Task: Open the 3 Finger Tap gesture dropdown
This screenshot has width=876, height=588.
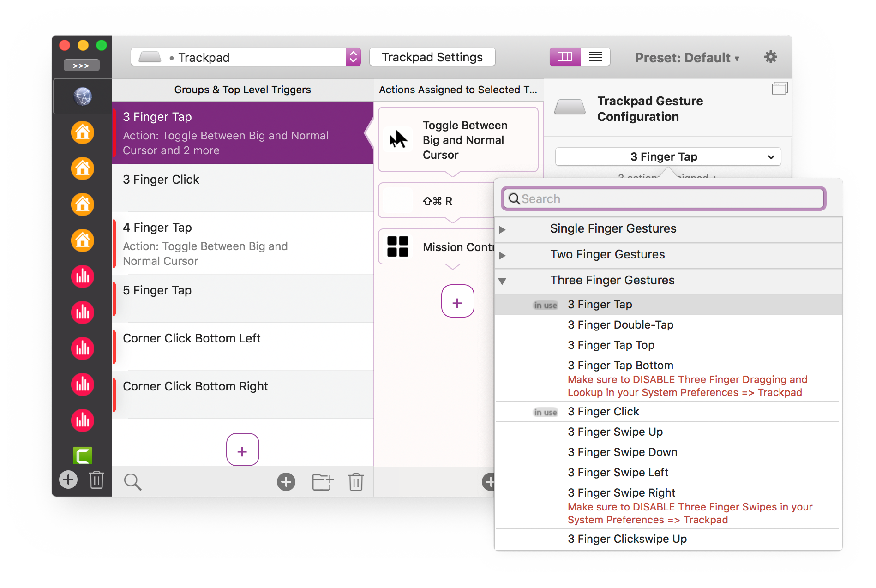Action: click(x=667, y=156)
